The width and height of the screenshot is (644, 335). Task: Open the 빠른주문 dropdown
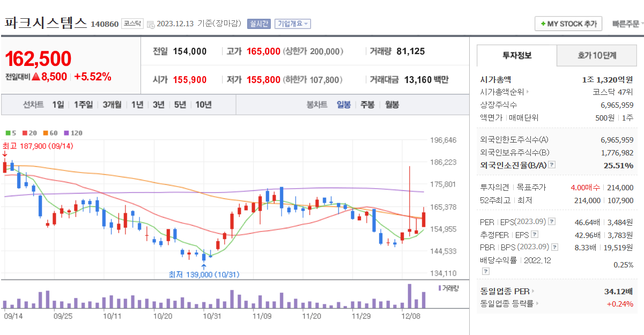point(627,24)
